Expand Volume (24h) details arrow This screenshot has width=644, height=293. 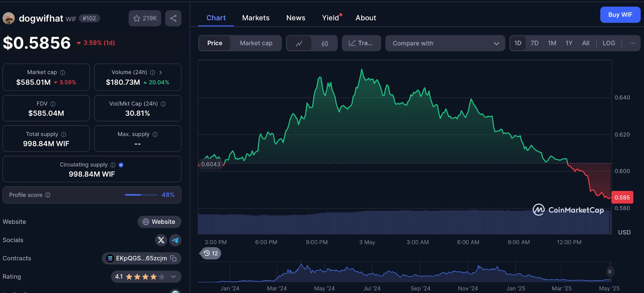[161, 72]
